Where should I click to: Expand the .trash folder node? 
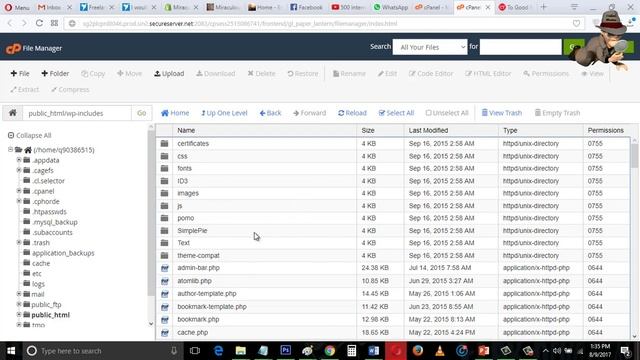click(x=19, y=242)
